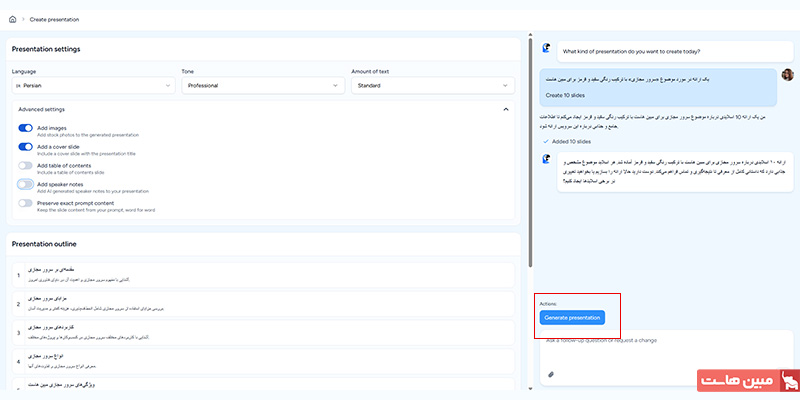Go to home via the house icon
The image size is (800, 400).
(x=12, y=19)
